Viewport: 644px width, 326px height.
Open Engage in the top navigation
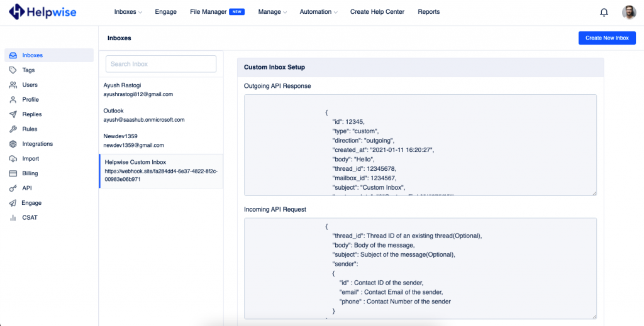pyautogui.click(x=165, y=12)
